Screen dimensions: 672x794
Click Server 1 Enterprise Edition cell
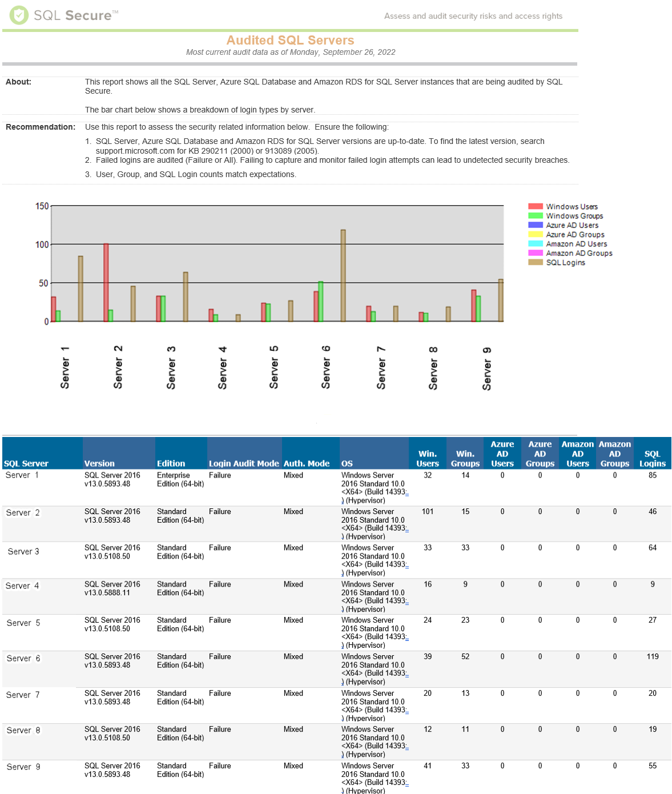(x=180, y=479)
